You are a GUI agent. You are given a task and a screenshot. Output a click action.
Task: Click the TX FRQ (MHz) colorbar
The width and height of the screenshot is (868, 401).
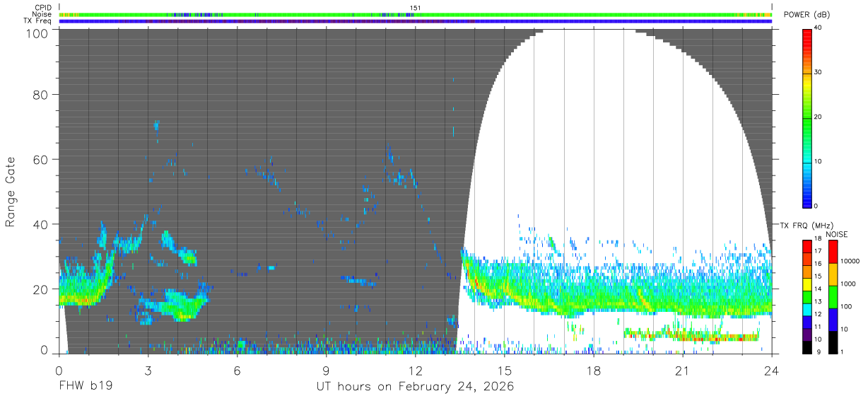click(807, 296)
